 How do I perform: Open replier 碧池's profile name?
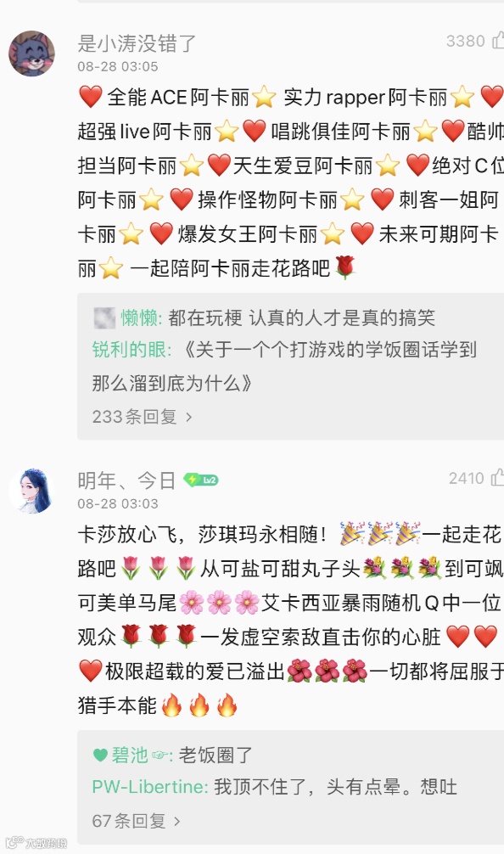(x=130, y=755)
